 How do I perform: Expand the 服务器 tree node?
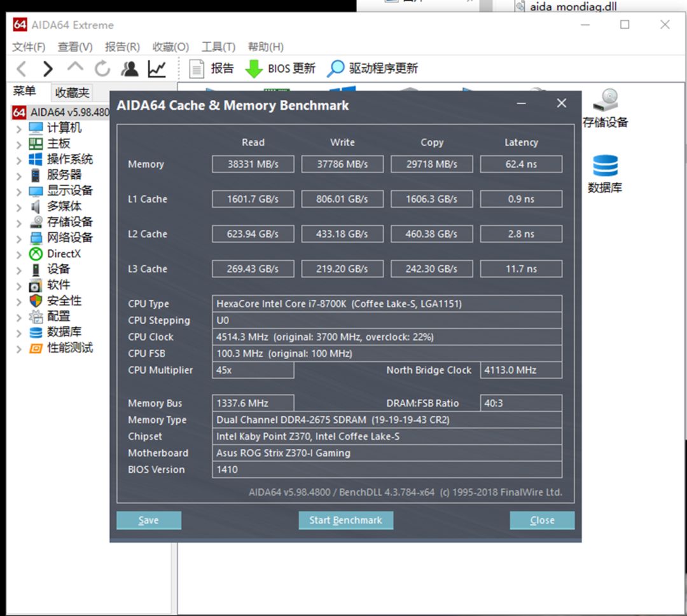[x=18, y=177]
